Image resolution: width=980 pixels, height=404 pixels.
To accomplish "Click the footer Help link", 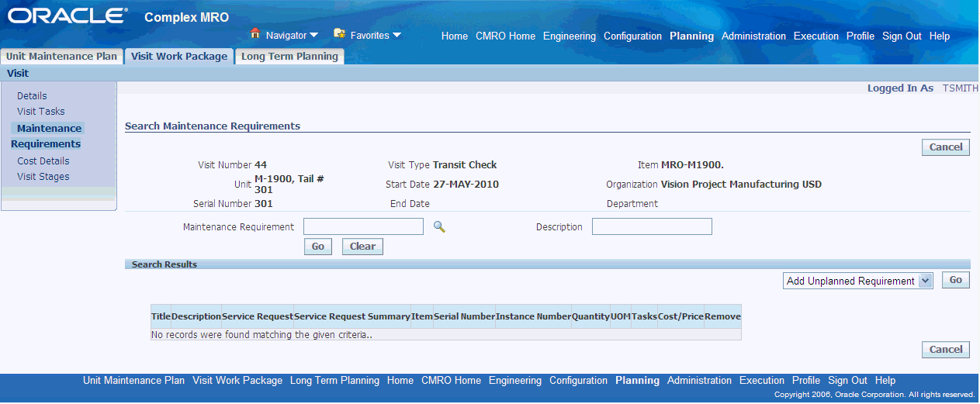I will click(885, 381).
